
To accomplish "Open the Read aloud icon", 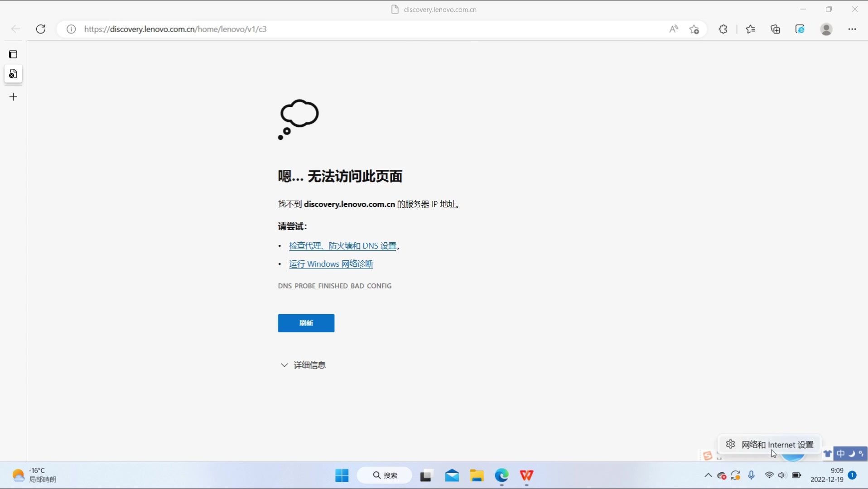I will tap(674, 29).
